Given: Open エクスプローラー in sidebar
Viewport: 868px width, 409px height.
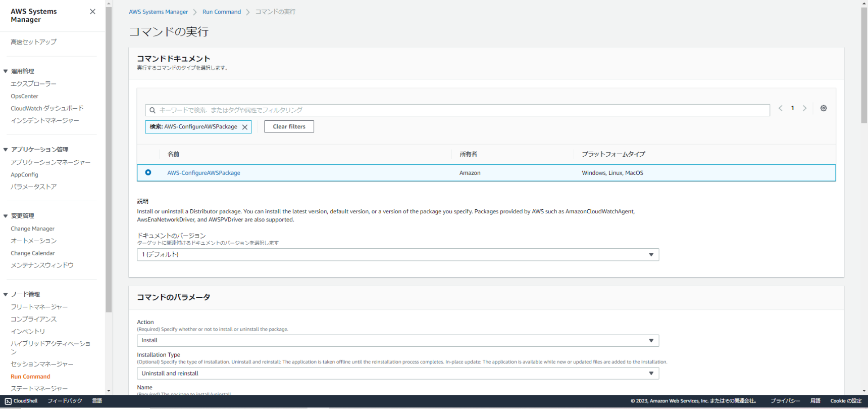Looking at the screenshot, I should pyautogui.click(x=33, y=84).
